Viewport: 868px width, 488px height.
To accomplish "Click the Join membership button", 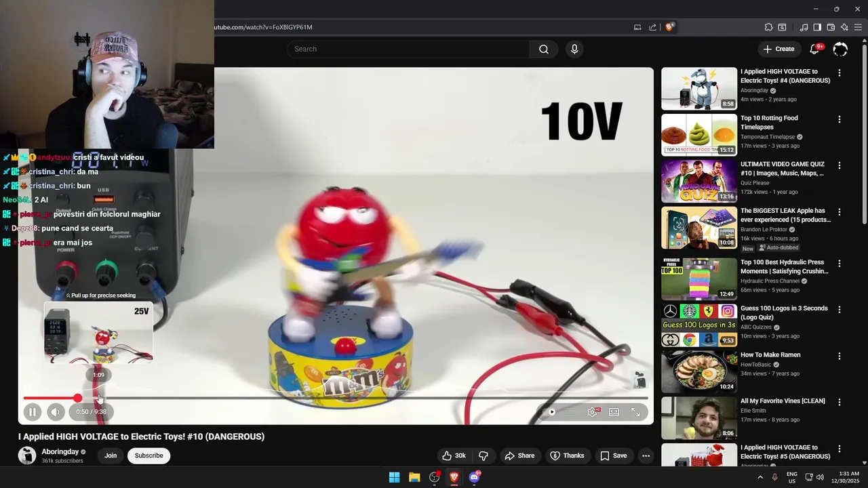I will click(111, 455).
